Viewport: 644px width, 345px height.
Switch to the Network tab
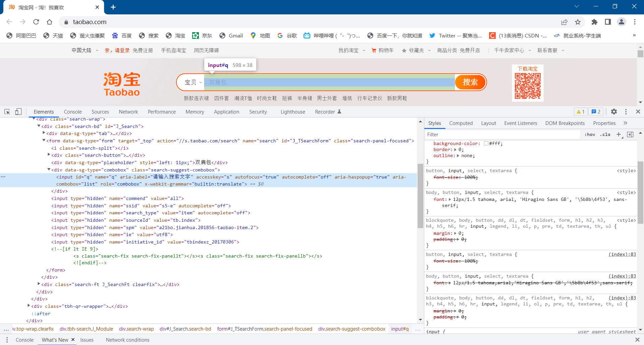[x=128, y=112]
